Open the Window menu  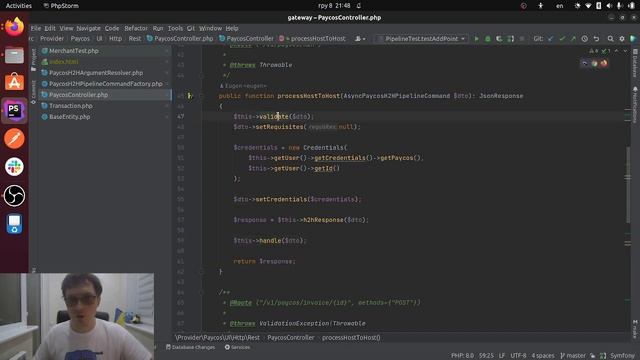pos(210,28)
